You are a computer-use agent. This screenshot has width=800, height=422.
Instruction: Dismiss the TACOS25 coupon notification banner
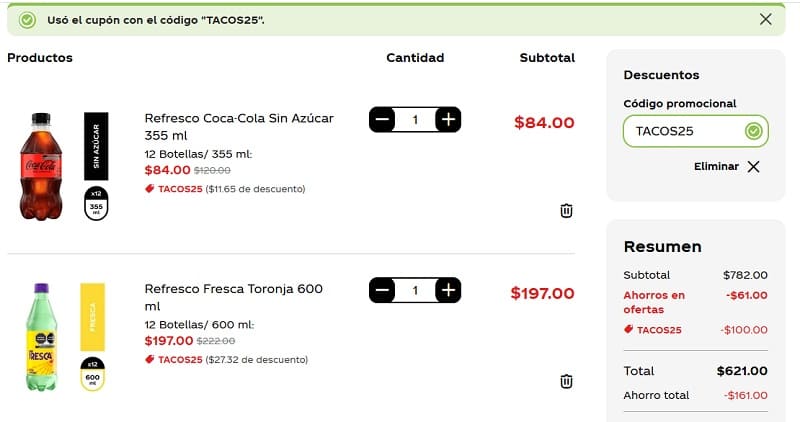[x=765, y=19]
